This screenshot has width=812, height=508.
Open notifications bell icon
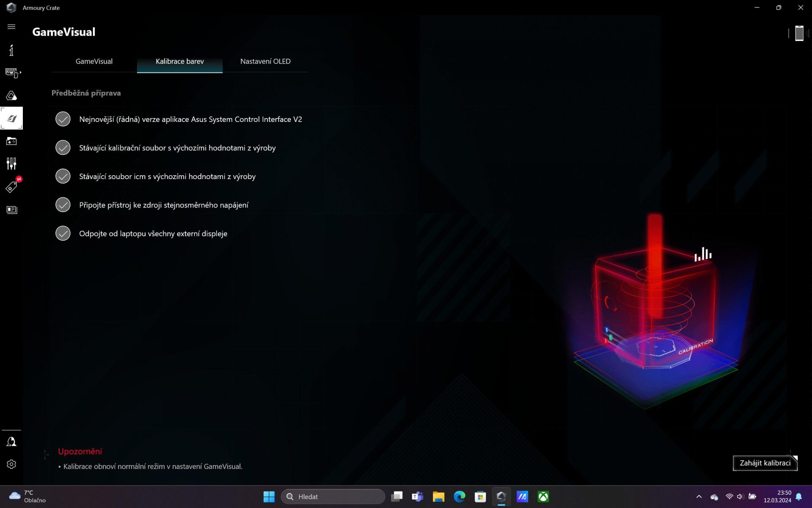[799, 497]
